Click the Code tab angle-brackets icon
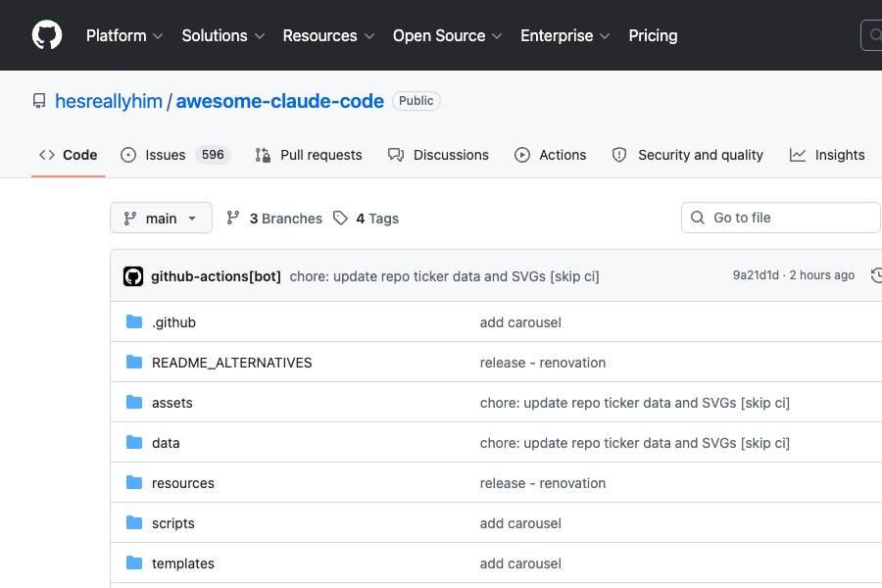882x588 pixels. point(47,155)
